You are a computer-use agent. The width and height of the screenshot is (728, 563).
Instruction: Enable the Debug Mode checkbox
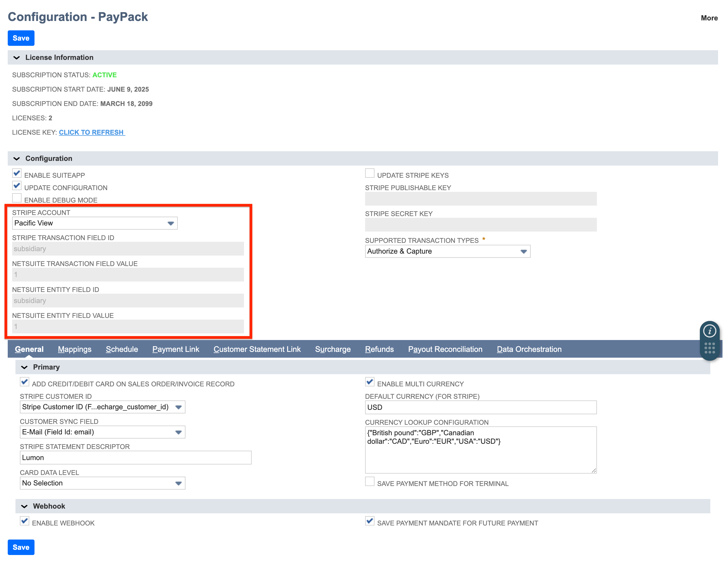(17, 198)
